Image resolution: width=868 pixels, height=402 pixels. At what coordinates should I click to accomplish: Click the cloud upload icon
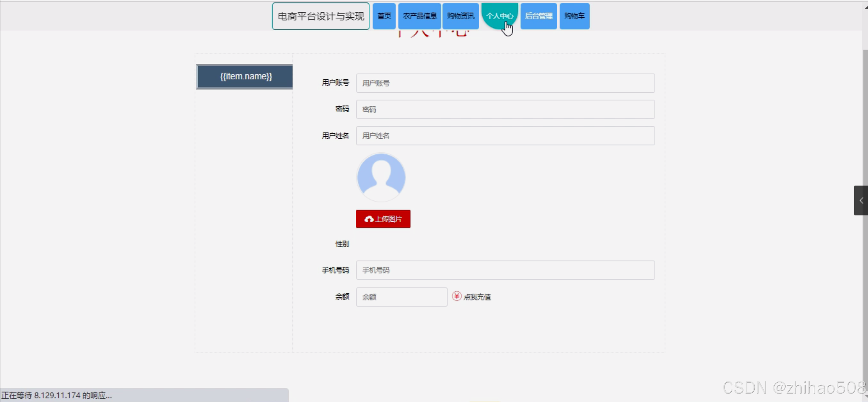click(x=369, y=219)
